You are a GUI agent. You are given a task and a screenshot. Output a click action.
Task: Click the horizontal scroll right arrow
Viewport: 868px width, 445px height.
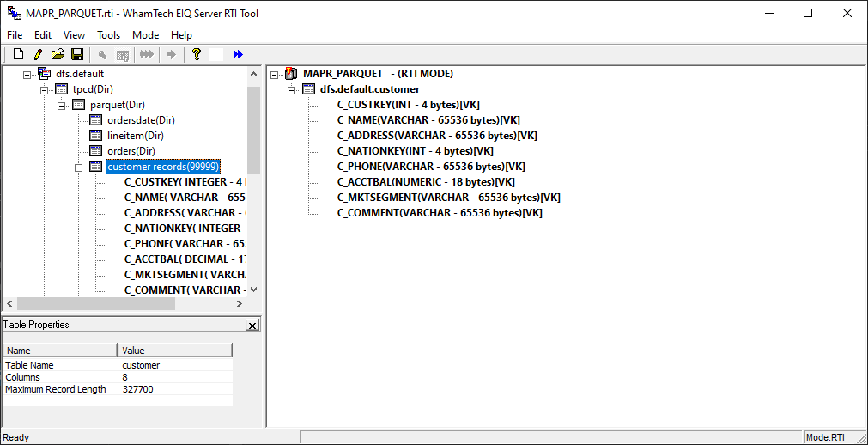(x=240, y=304)
